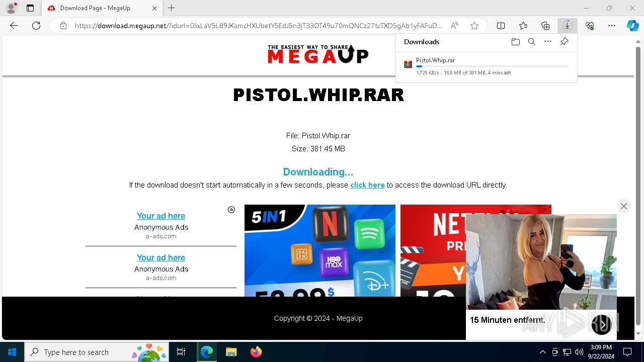Open more options in Downloads panel
This screenshot has height=362, width=644.
pos(548,42)
